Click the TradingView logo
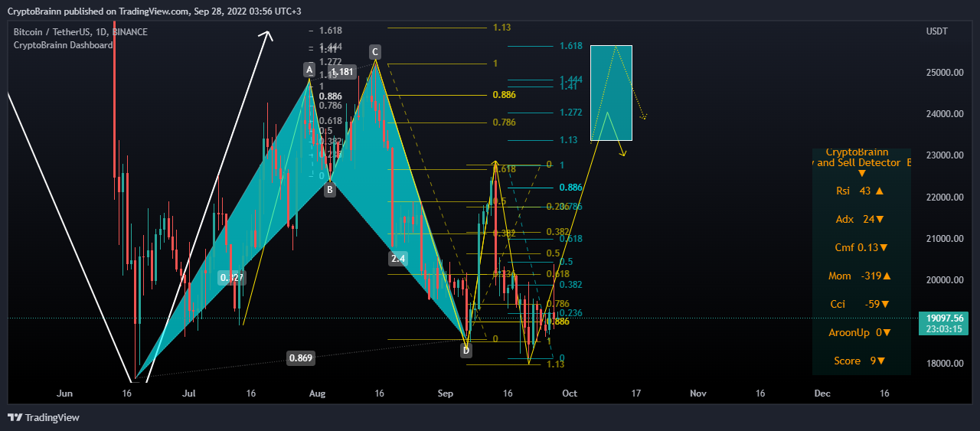The image size is (980, 431). 44,417
